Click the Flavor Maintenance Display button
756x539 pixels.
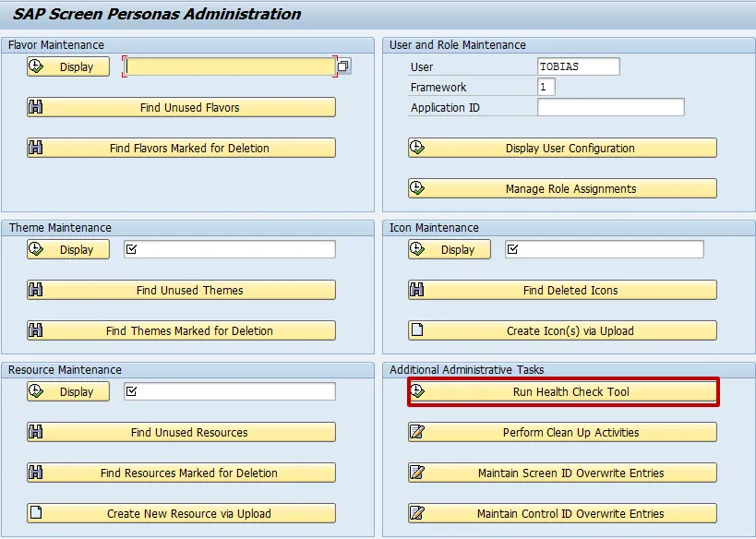pos(68,66)
